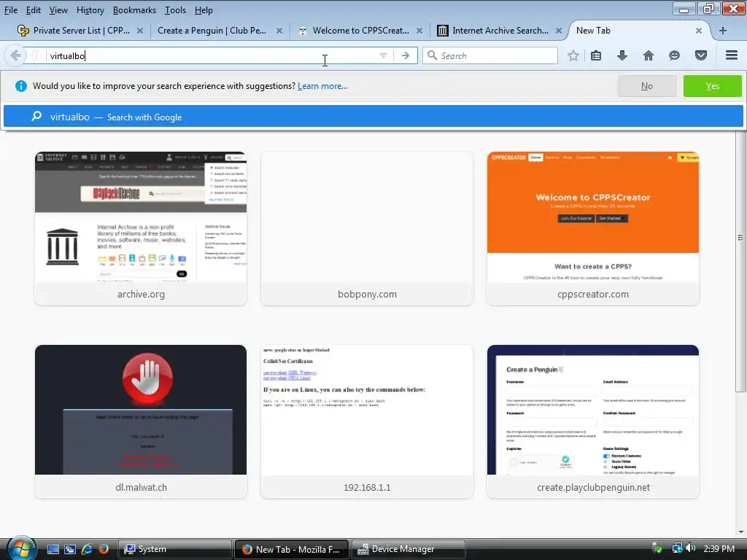
Task: Open the hamburger menu
Action: pos(732,55)
